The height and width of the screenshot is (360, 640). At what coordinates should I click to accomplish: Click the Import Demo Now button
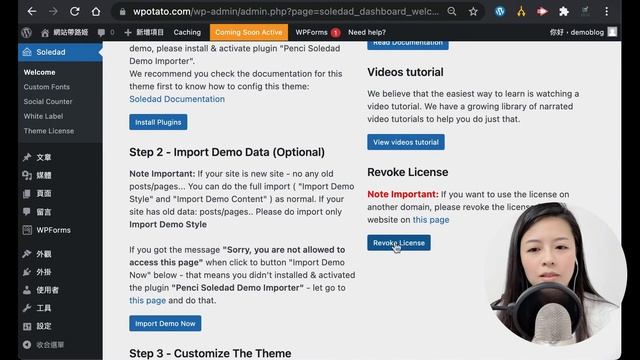(165, 323)
